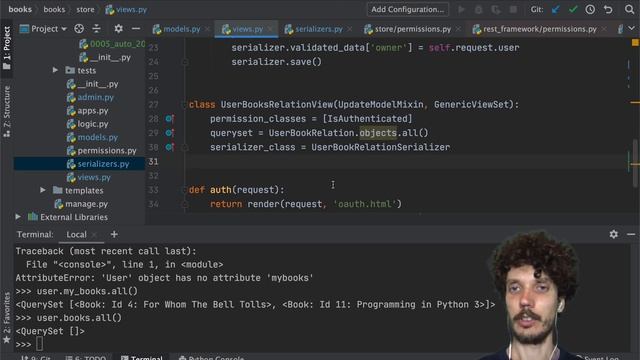This screenshot has height=360, width=640.
Task: Select admin.py in project tree
Action: (x=96, y=97)
